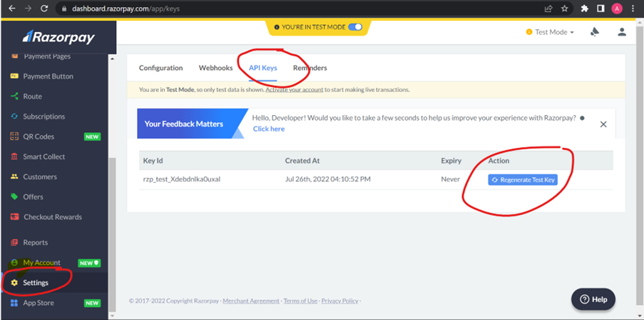Open the Chrome three-dot menu

pos(633,9)
